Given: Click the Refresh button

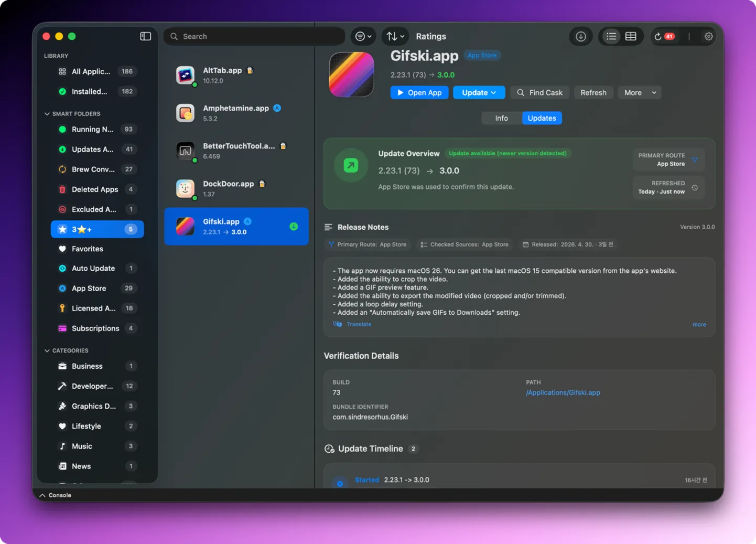Looking at the screenshot, I should click(593, 92).
